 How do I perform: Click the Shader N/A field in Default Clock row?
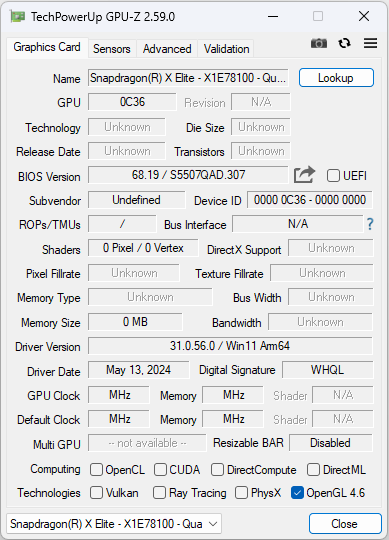343,419
